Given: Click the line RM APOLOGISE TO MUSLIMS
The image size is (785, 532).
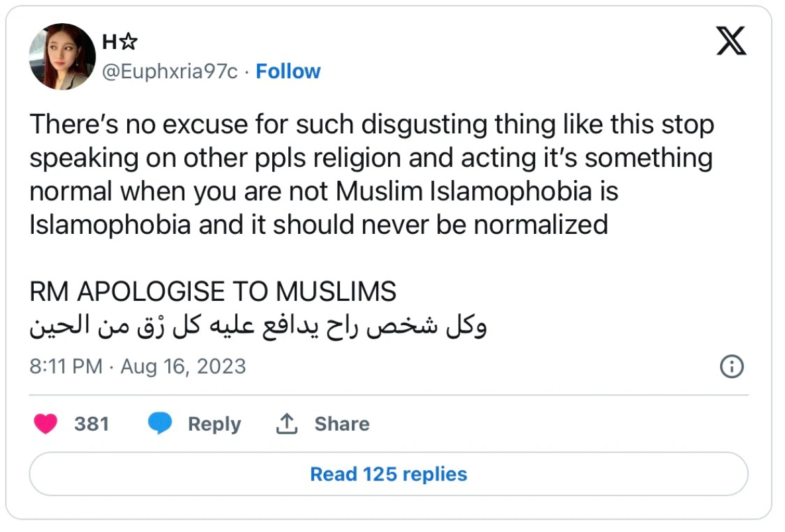Looking at the screenshot, I should click(213, 292).
